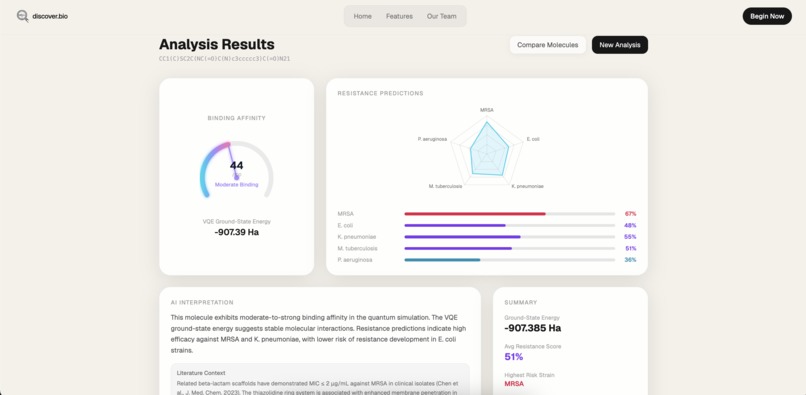Click the Summary card title
This screenshot has width=806, height=395.
pos(521,302)
